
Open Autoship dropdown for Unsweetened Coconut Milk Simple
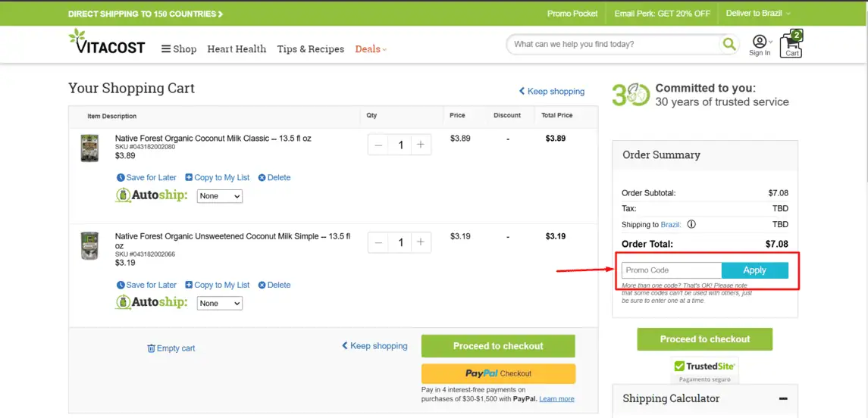coord(220,303)
